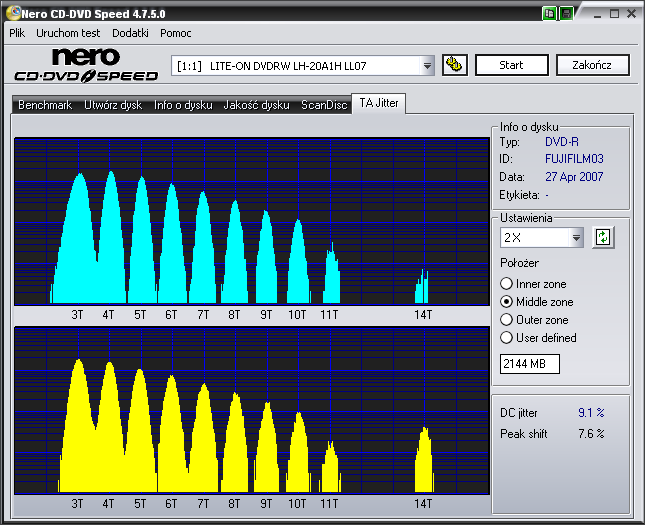Click the Nero CD-DVD Speed logo
Viewport: 645px width, 525px height.
pyautogui.click(x=86, y=65)
